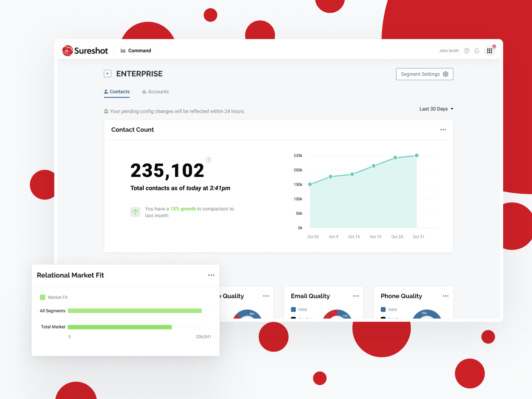This screenshot has width=532, height=399.
Task: Switch to the Accounts tab
Action: [x=155, y=92]
